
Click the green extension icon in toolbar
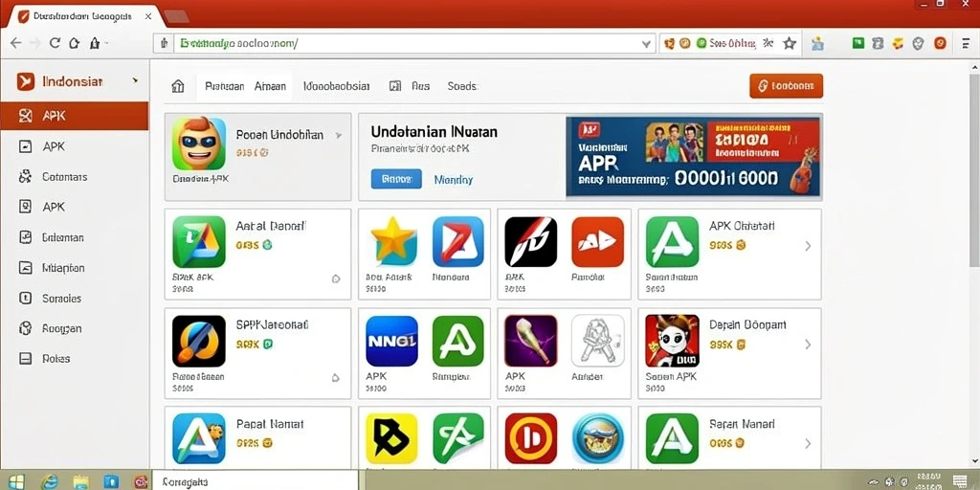pos(858,42)
